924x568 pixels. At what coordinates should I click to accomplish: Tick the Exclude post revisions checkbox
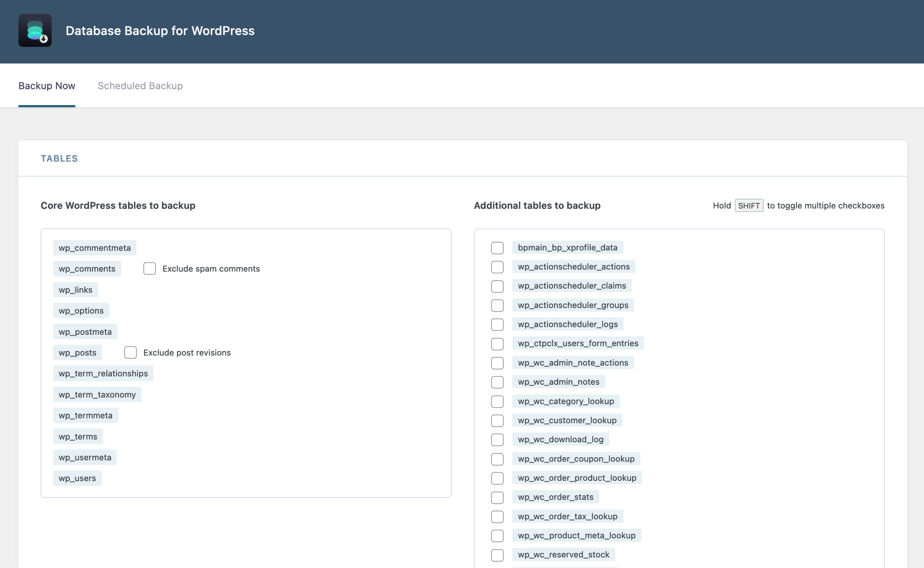click(x=130, y=352)
